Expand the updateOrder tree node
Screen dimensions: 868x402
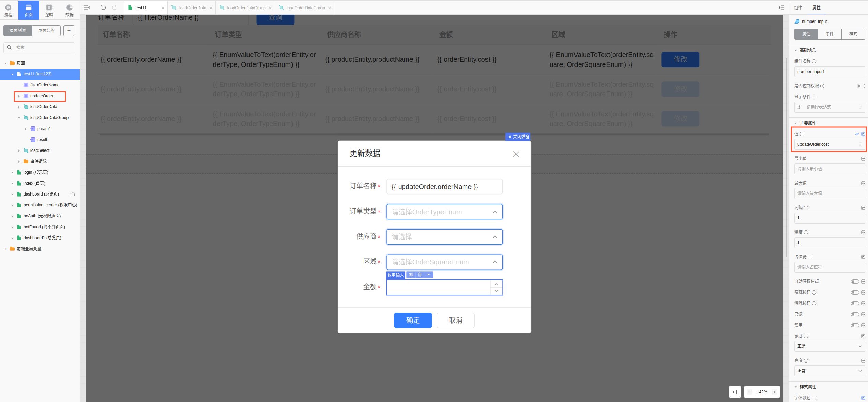click(19, 96)
